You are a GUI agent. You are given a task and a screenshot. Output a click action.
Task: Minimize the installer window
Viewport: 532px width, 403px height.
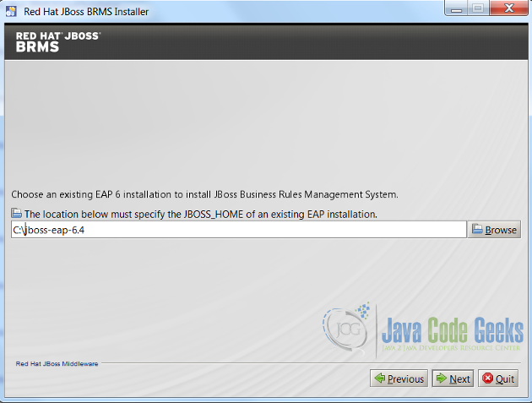(456, 8)
